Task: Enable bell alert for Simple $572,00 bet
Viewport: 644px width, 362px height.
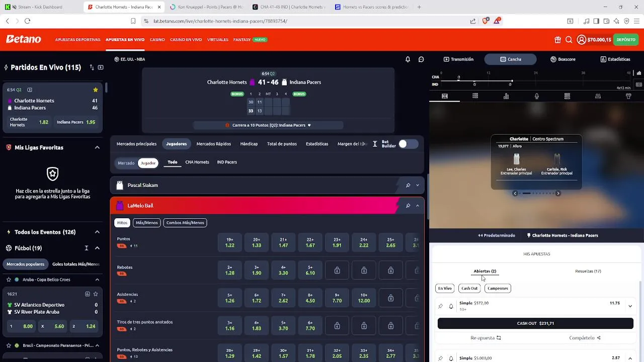Action: (451, 306)
